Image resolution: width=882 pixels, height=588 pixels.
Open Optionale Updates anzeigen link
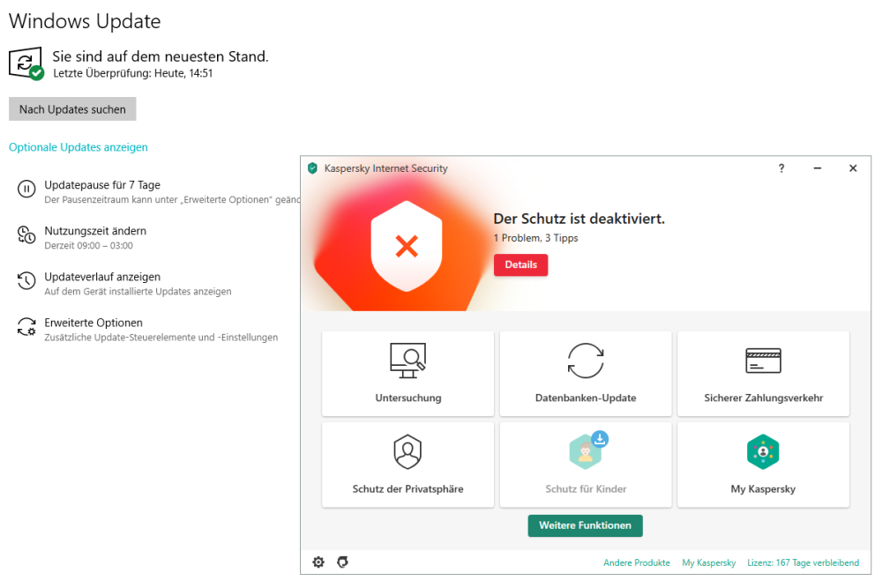click(x=78, y=147)
